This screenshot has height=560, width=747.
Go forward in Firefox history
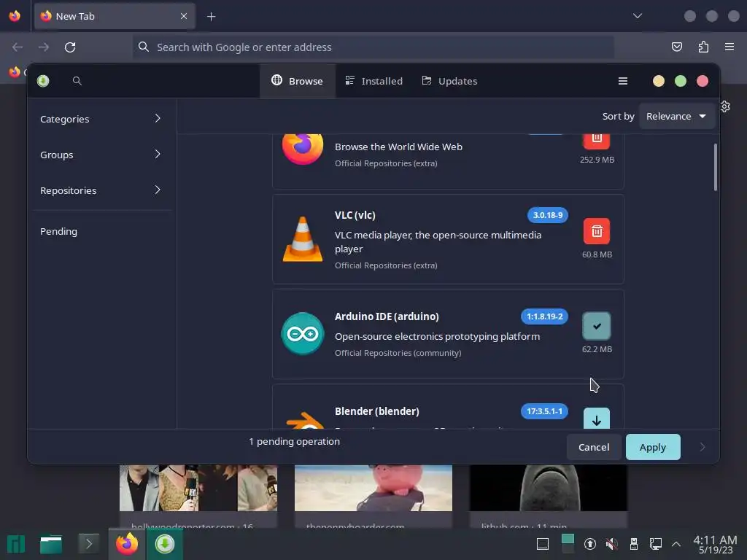[44, 47]
